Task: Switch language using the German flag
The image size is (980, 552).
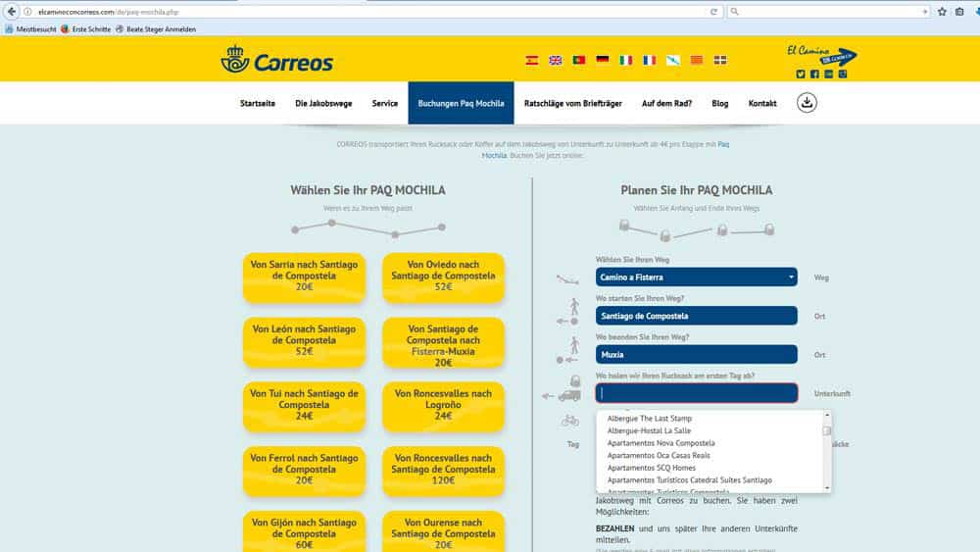Action: [x=602, y=60]
